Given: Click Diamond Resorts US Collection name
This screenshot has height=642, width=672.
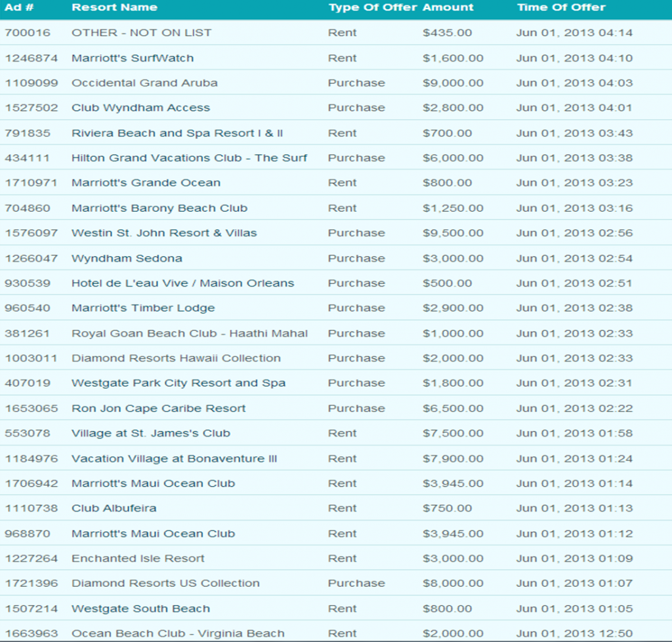Looking at the screenshot, I should (165, 584).
